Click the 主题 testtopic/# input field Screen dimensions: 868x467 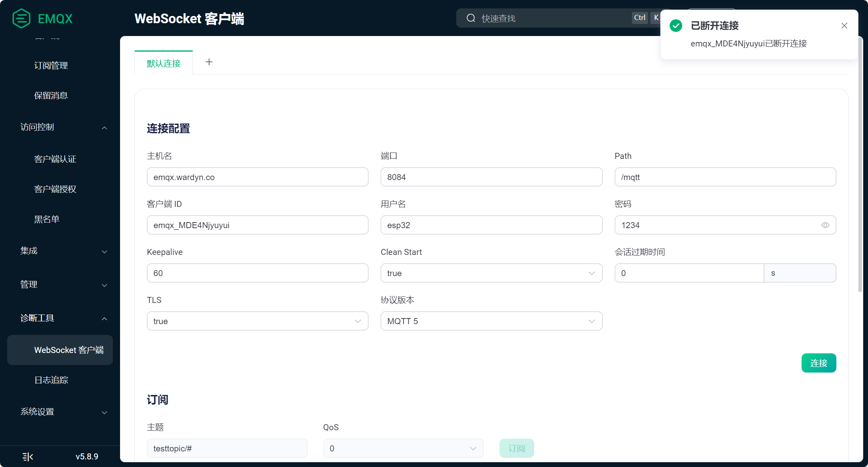click(227, 448)
